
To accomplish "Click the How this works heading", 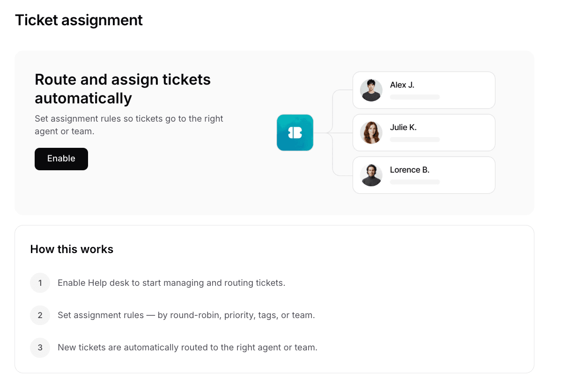I will 72,249.
